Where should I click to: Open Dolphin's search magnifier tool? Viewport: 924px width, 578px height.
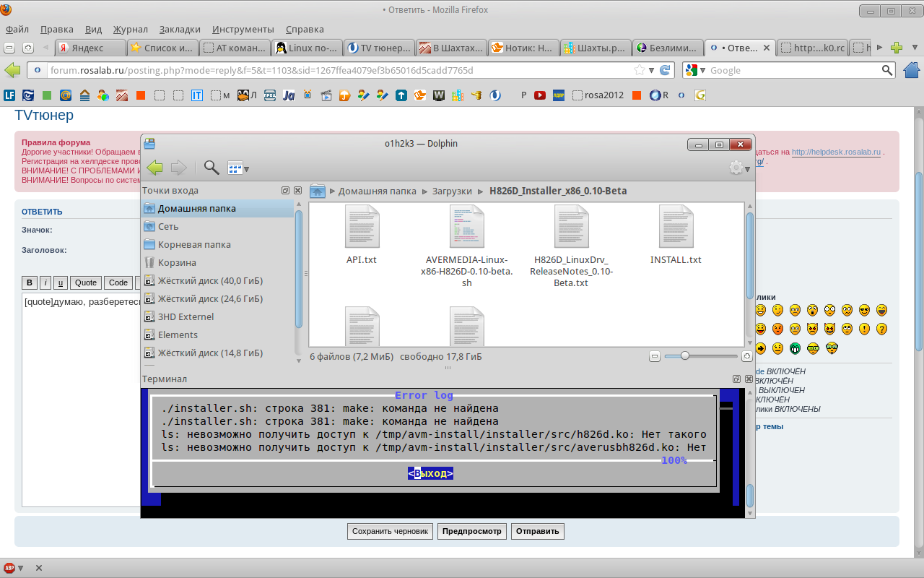click(211, 168)
